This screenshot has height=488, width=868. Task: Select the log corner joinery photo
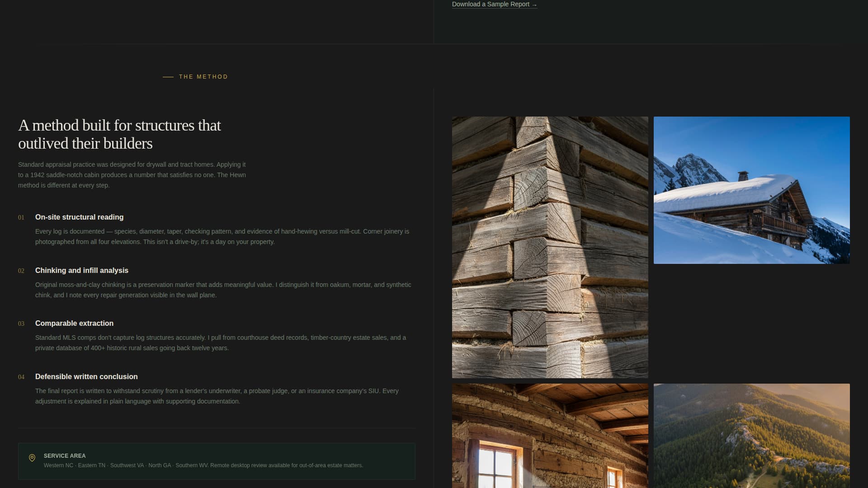tap(550, 248)
